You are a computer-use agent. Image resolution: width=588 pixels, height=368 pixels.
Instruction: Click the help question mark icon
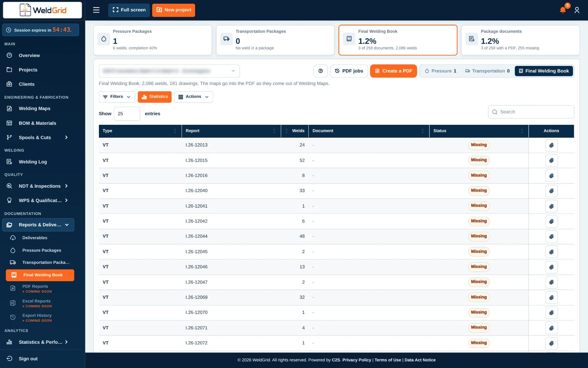(x=320, y=71)
